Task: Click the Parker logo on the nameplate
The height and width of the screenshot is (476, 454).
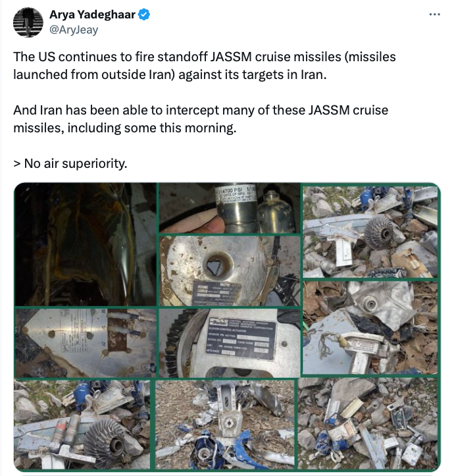Action: click(x=219, y=322)
